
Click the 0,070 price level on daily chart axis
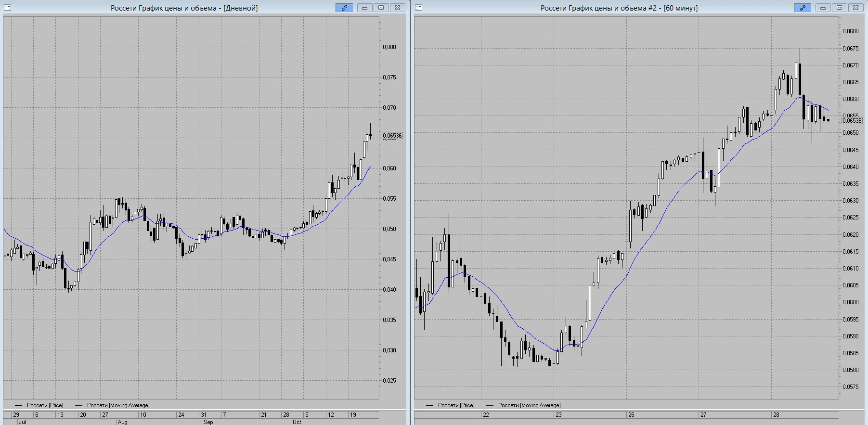(x=389, y=108)
